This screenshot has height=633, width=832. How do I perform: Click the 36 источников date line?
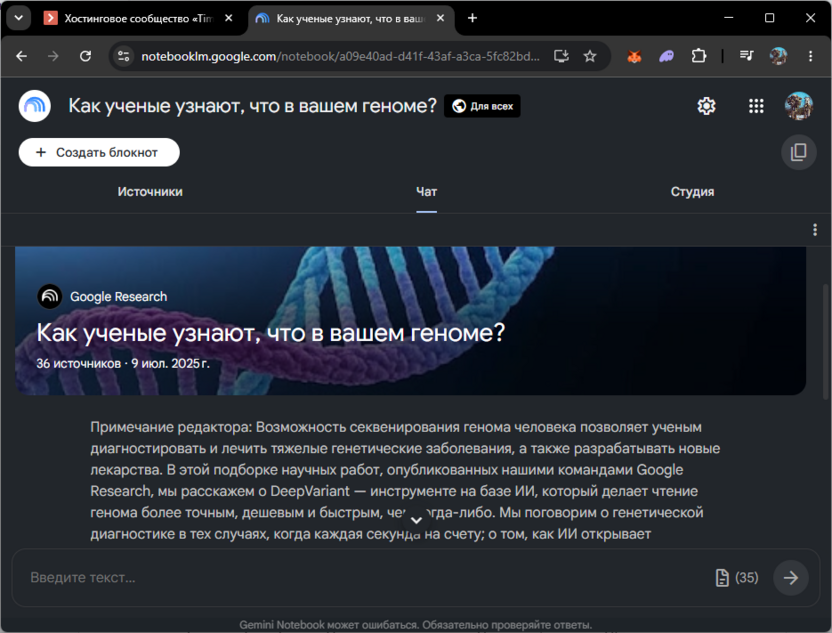(x=123, y=363)
